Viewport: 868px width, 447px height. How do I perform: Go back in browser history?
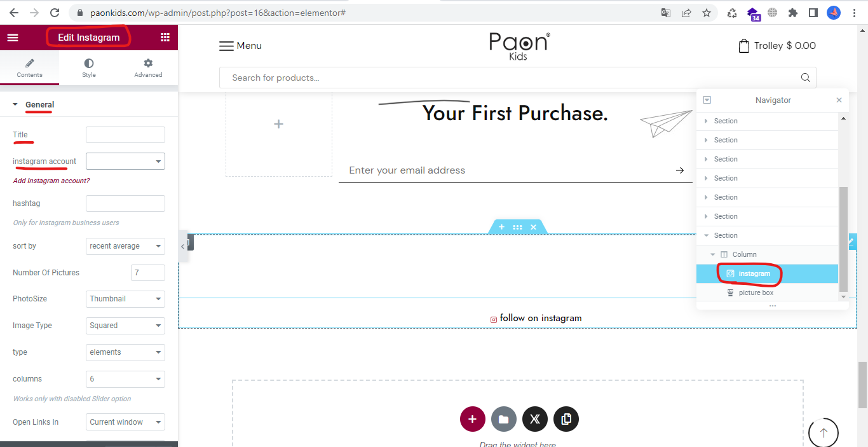[14, 13]
